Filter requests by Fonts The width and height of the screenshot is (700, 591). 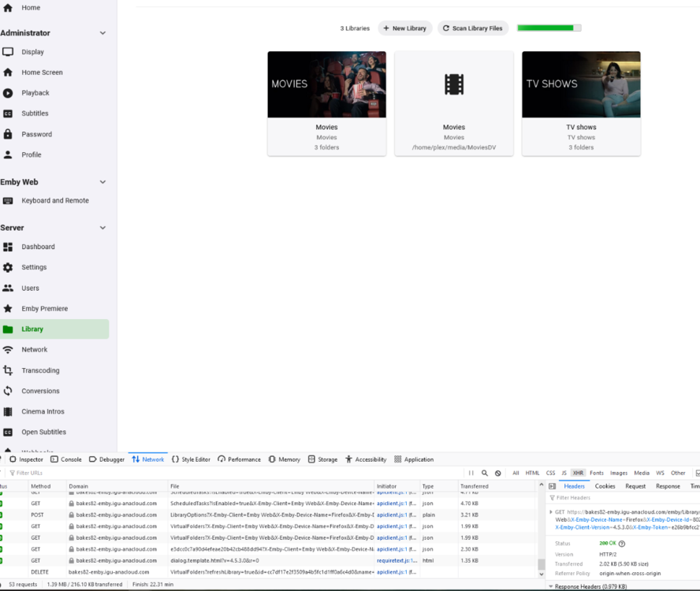click(597, 473)
